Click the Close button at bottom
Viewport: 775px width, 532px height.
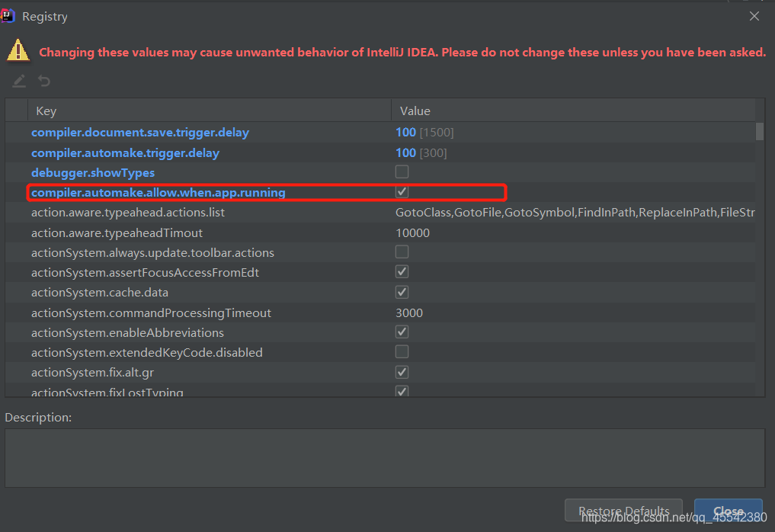point(728,511)
